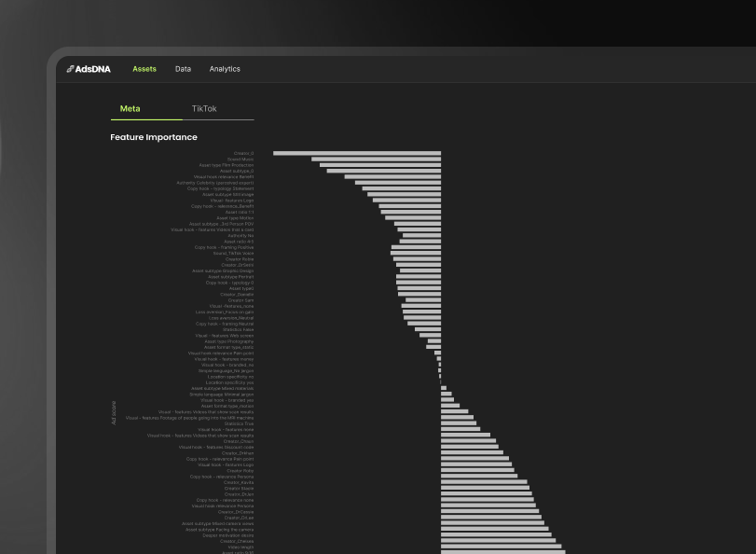Click the Asset format type_motion label
Viewport: 756px width, 554px height.
point(227,407)
